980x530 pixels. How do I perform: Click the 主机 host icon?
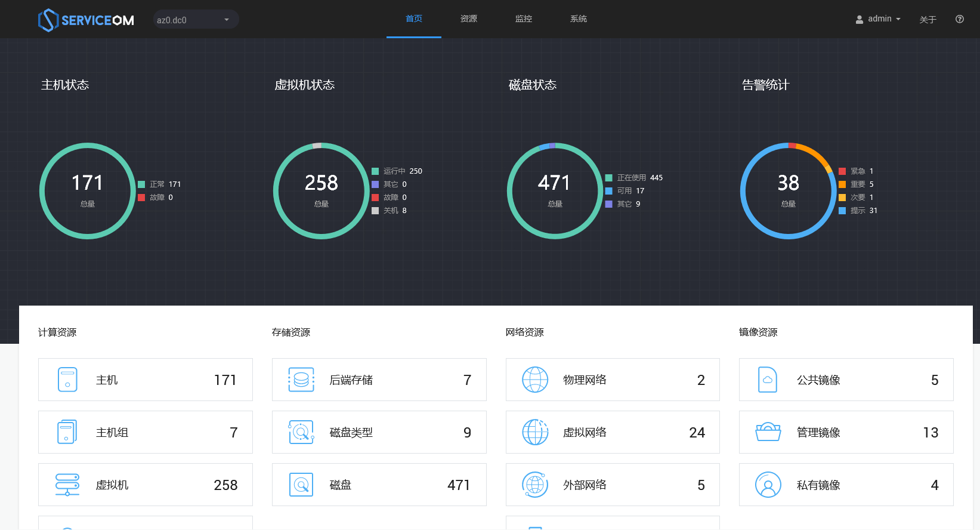tap(67, 380)
